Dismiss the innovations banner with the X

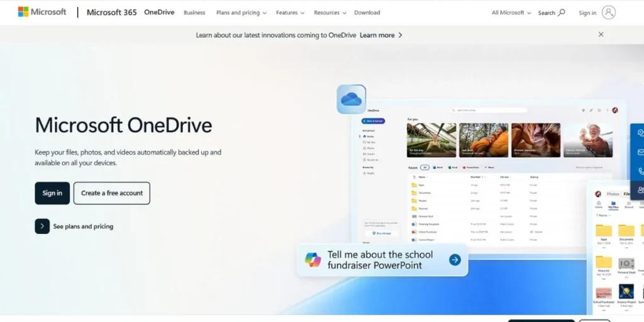pos(601,35)
